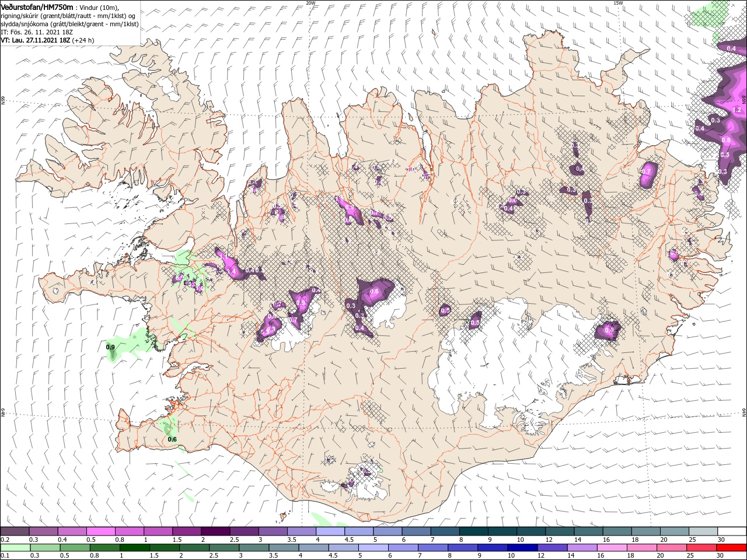Click the 'rigning/skúrir (grænt/blátt/rautt' legend description line
The width and height of the screenshot is (747, 560).
[68, 16]
